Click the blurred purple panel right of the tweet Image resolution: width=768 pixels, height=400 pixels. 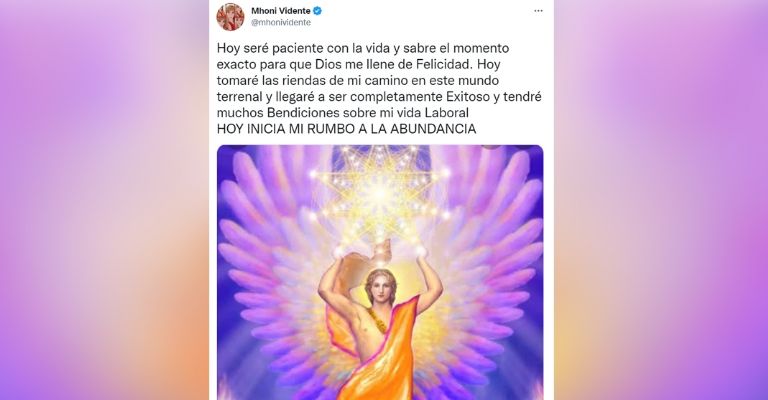coord(661,200)
